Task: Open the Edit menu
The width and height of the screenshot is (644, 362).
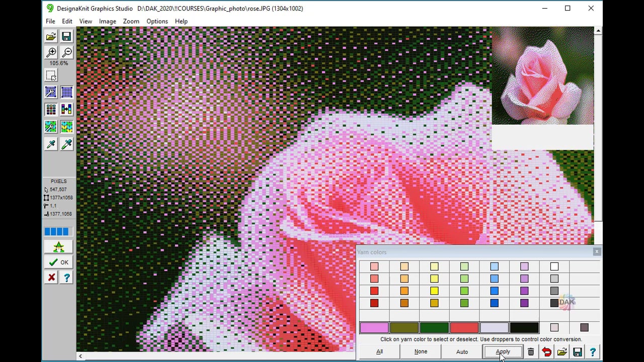Action: click(67, 21)
